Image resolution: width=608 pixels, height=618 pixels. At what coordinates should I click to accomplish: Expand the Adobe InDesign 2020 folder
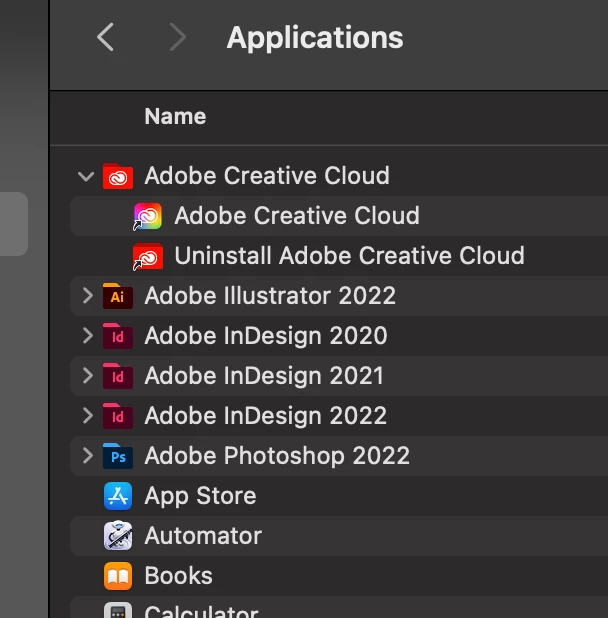point(87,336)
